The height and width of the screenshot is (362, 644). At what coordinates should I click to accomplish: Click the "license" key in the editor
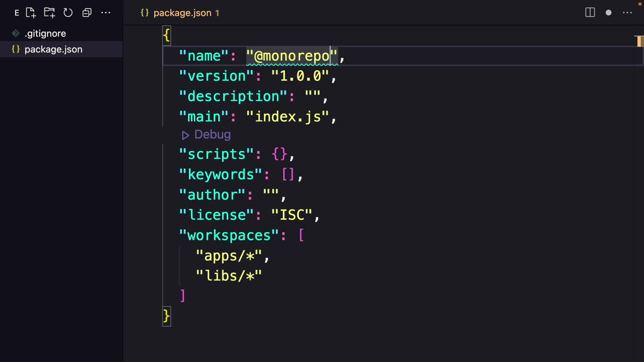click(x=216, y=215)
